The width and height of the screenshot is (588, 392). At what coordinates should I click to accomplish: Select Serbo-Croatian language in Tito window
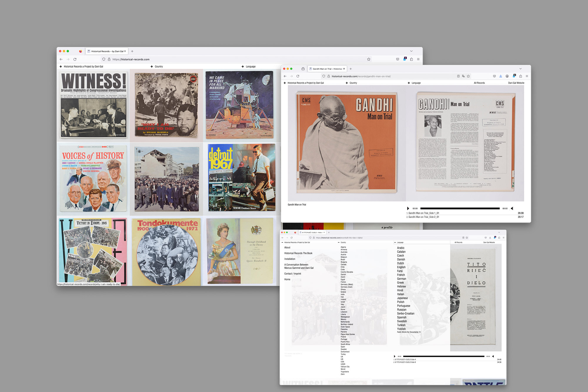coord(406,313)
